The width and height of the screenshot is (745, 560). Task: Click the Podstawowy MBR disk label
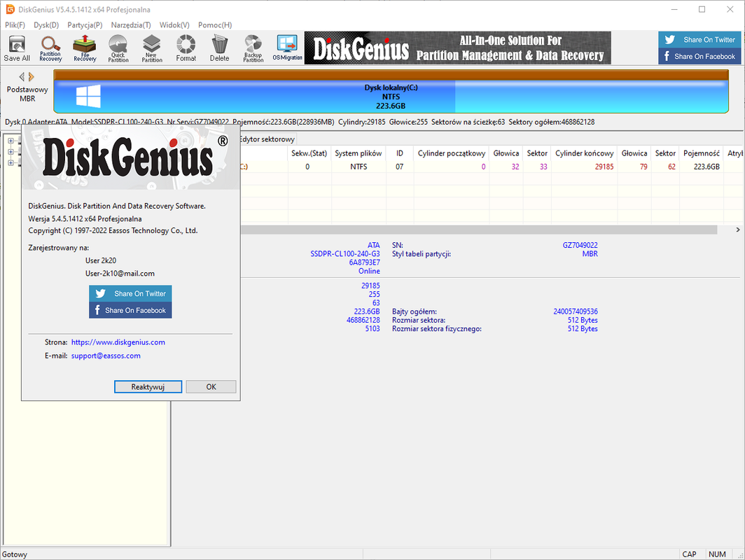click(x=27, y=94)
